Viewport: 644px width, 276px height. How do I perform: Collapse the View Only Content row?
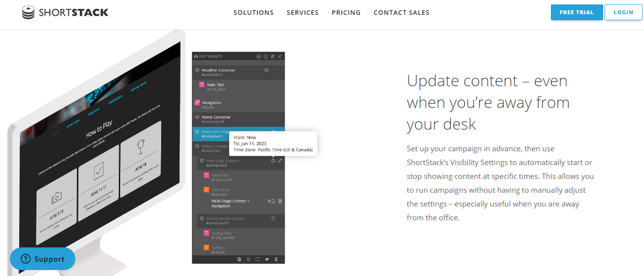202,161
